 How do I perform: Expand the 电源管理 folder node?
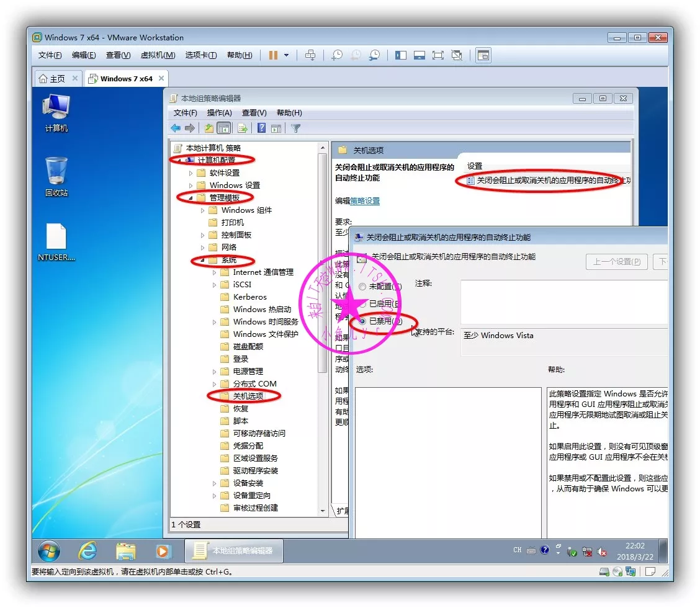pos(215,372)
